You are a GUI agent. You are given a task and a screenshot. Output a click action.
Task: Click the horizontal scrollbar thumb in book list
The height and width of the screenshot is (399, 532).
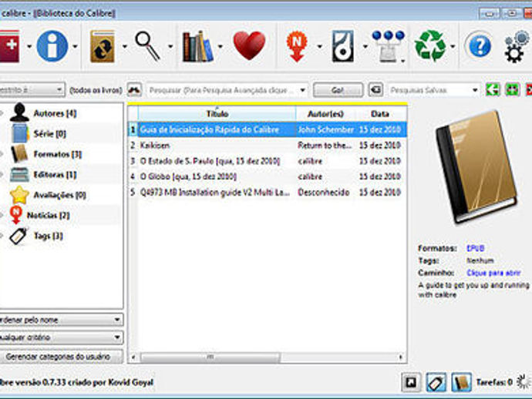[x=210, y=357]
